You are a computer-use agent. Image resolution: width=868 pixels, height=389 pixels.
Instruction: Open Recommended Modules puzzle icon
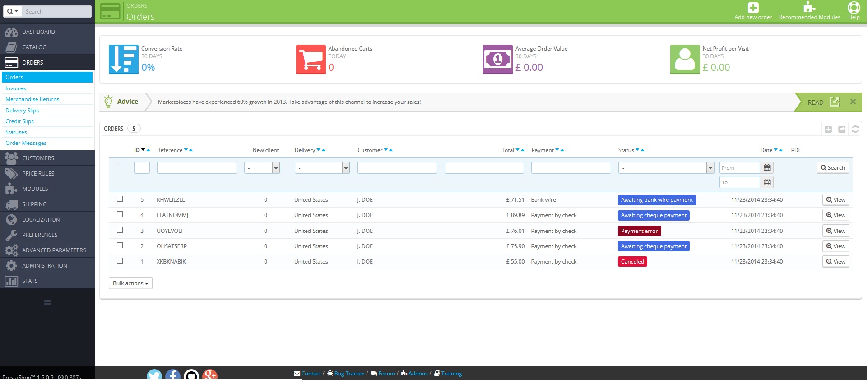[x=809, y=8]
